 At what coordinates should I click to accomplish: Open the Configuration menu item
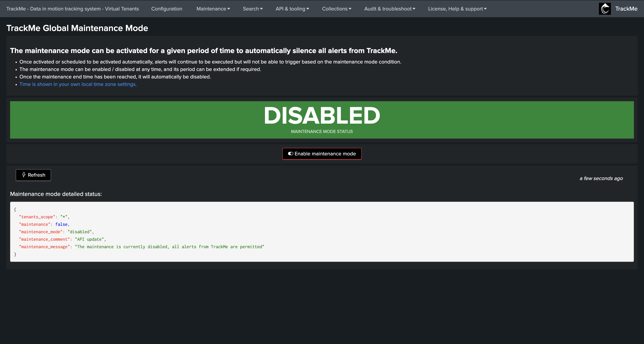(166, 9)
